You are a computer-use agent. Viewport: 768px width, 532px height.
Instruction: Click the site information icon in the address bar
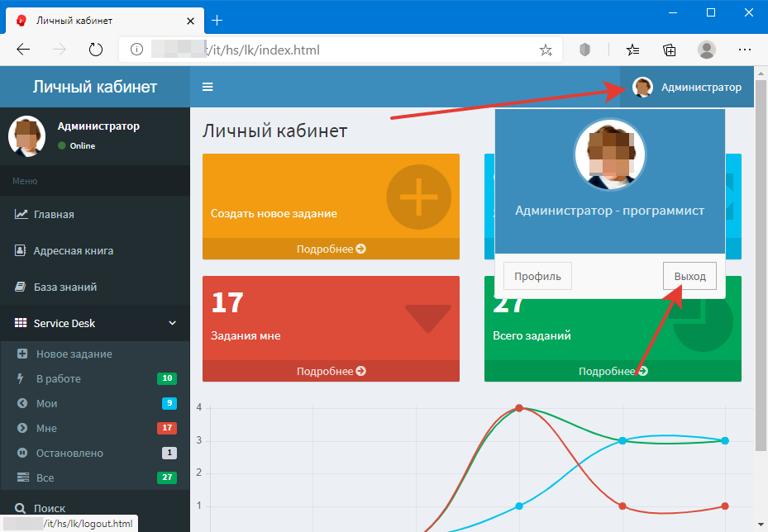point(137,50)
